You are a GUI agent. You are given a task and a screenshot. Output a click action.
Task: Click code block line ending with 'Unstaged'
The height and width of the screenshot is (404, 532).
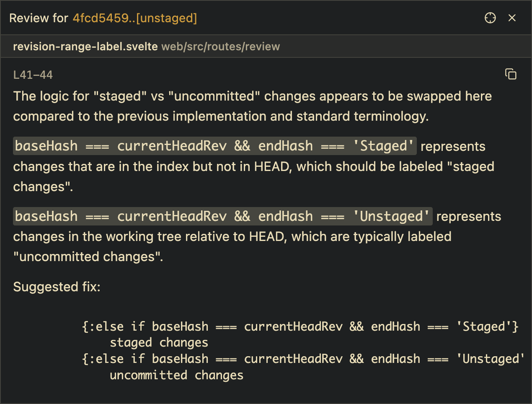coord(302,359)
